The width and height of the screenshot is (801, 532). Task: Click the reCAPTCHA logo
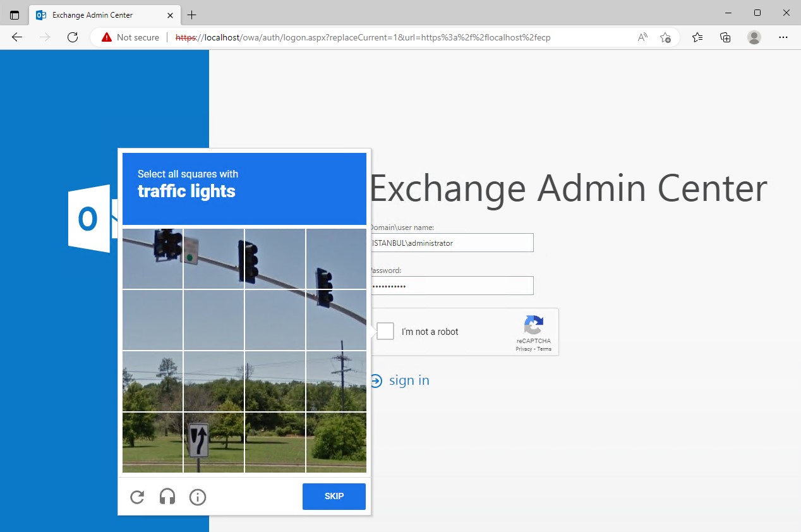pyautogui.click(x=533, y=325)
